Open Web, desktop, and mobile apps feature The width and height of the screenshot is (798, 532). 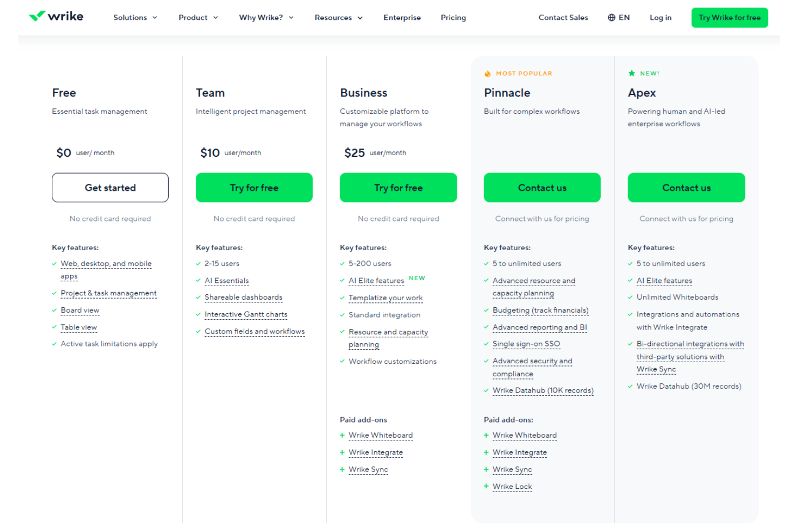tap(106, 270)
